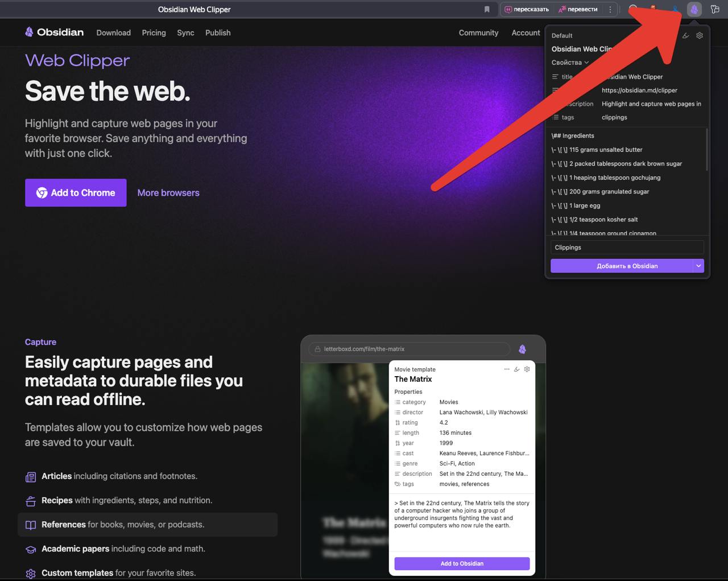This screenshot has width=728, height=581.
Task: Click the letterboxd.com/film/the-matrix address bar
Action: tap(409, 349)
